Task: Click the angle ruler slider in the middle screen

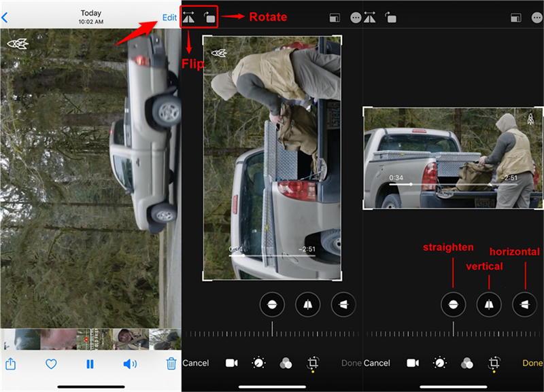Action: tap(272, 334)
